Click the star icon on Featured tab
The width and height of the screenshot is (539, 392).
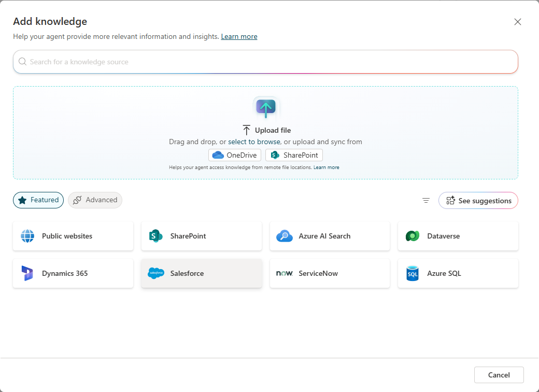(x=22, y=200)
